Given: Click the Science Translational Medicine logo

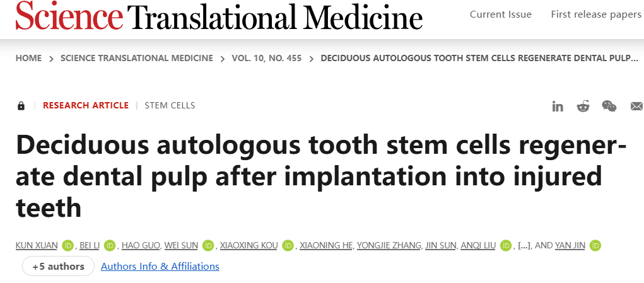Looking at the screenshot, I should pos(219,16).
